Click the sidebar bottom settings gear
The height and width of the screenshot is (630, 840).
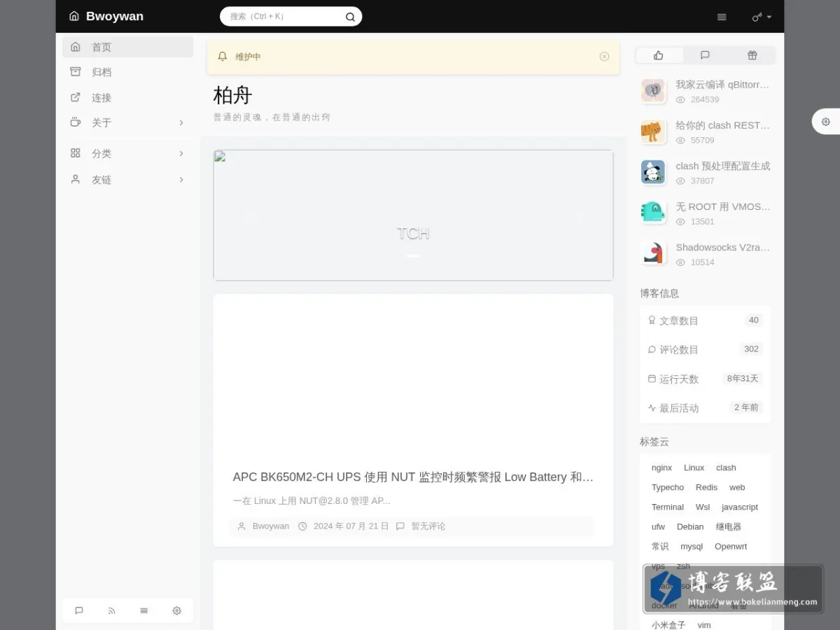click(x=176, y=610)
